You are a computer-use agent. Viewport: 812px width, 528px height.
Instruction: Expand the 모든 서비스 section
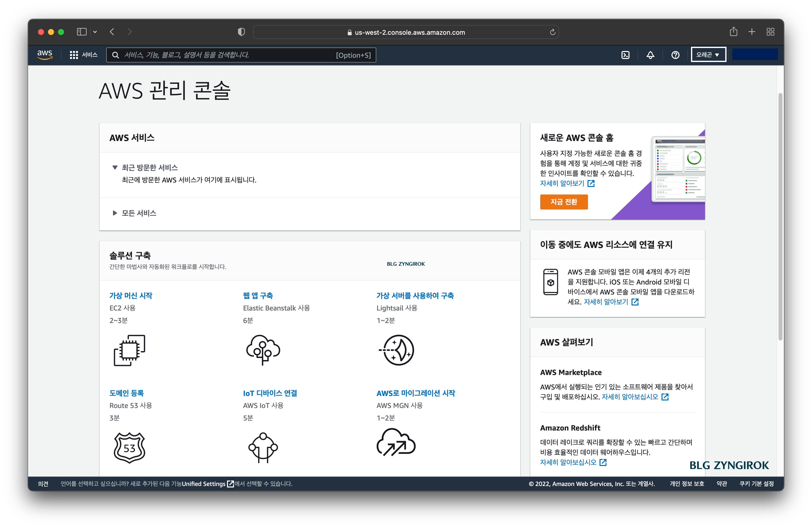[x=138, y=213]
